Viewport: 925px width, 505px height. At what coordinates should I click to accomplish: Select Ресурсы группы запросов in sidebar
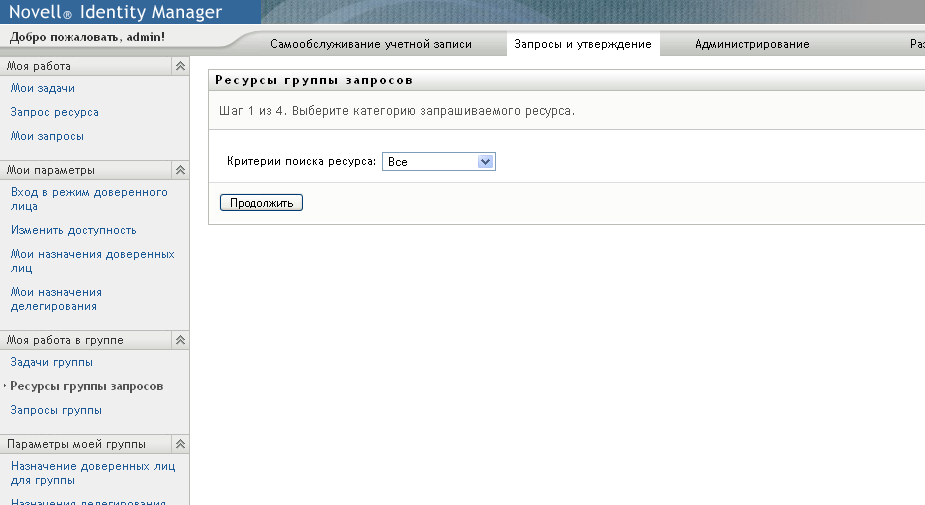click(x=87, y=386)
